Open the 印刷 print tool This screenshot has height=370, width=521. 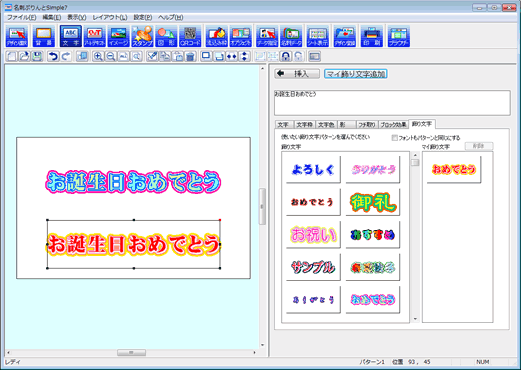pyautogui.click(x=372, y=36)
